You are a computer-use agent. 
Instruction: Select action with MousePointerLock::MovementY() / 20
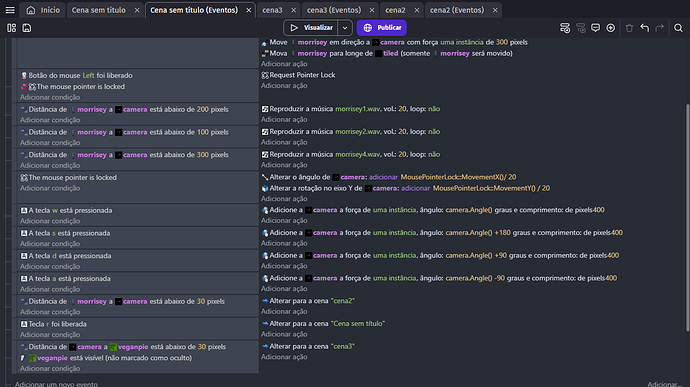(405, 188)
